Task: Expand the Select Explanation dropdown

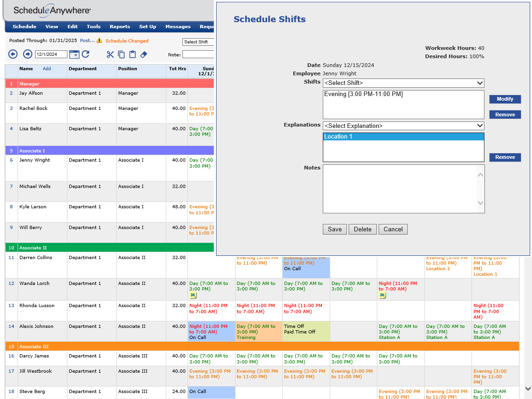Action: pos(403,126)
